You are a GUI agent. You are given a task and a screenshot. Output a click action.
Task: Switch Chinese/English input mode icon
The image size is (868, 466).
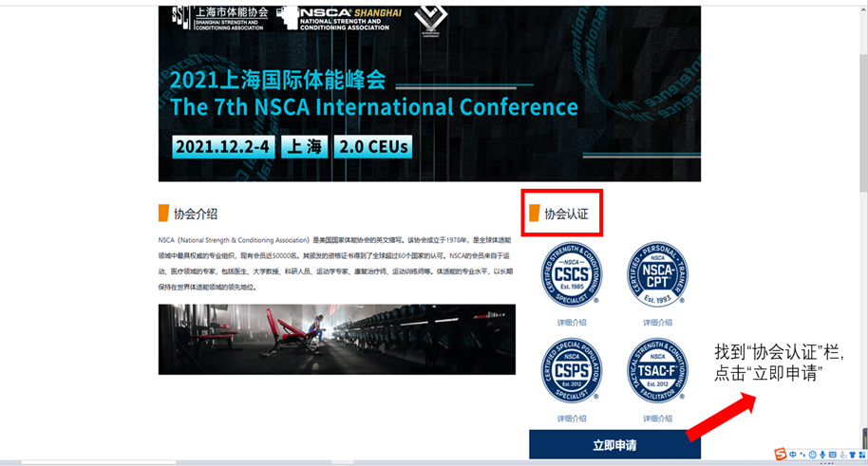point(793,455)
